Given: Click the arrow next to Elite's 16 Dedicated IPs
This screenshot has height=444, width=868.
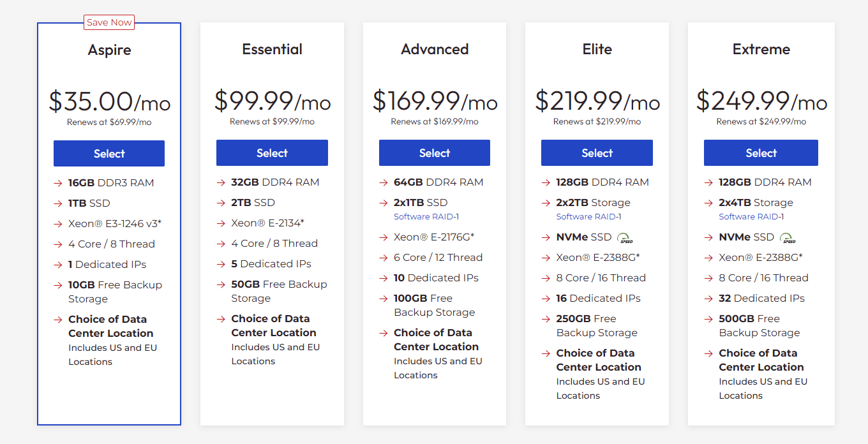Looking at the screenshot, I should point(546,298).
